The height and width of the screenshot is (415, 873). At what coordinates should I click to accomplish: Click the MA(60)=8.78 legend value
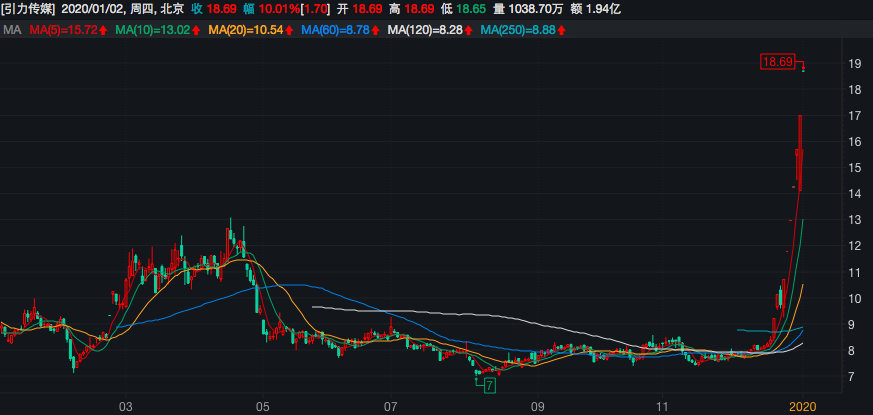[x=335, y=31]
